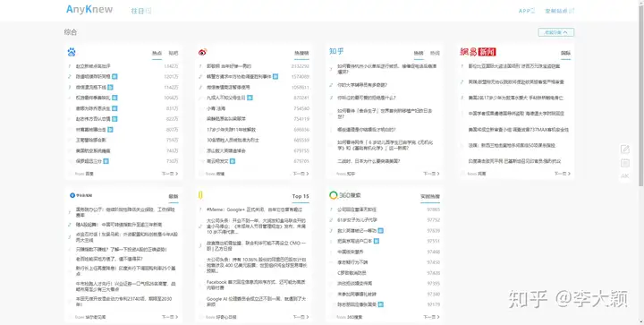This screenshot has width=644, height=325.
Task: Select the 热点 tab in Baidu card
Action: [x=157, y=54]
